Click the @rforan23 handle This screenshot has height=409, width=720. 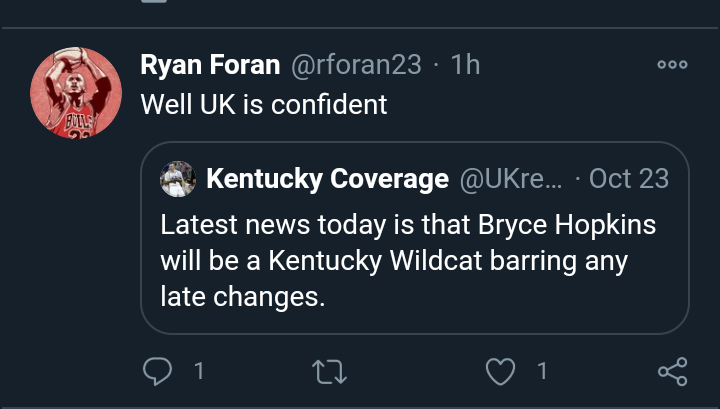[x=356, y=65]
